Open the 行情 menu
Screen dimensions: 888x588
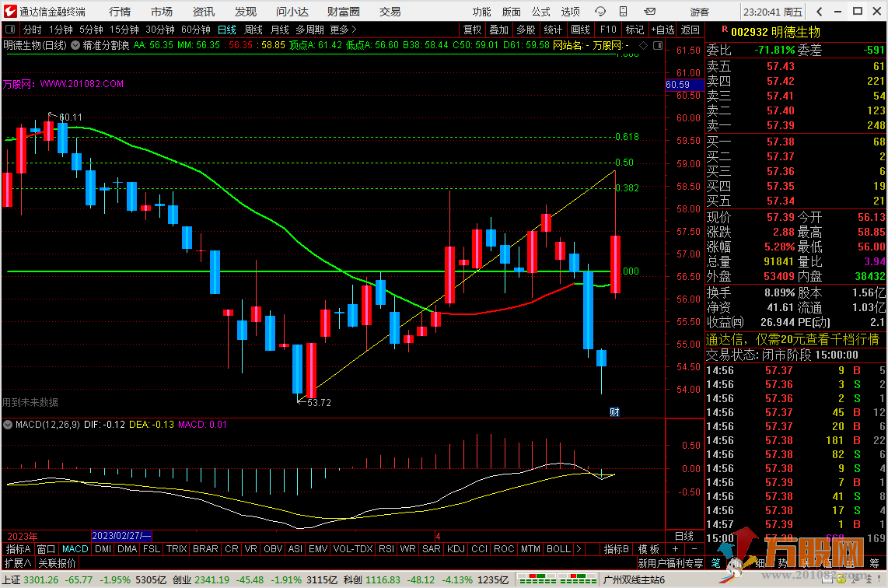[120, 12]
